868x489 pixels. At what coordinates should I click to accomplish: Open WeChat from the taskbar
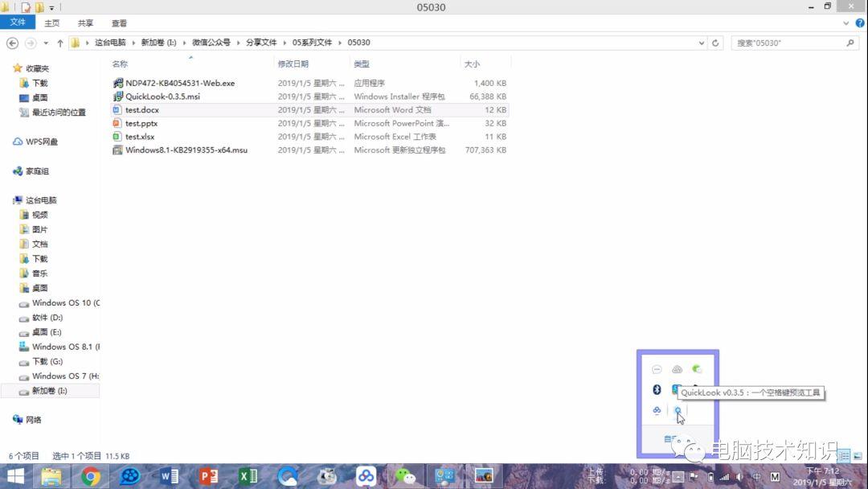pos(405,476)
